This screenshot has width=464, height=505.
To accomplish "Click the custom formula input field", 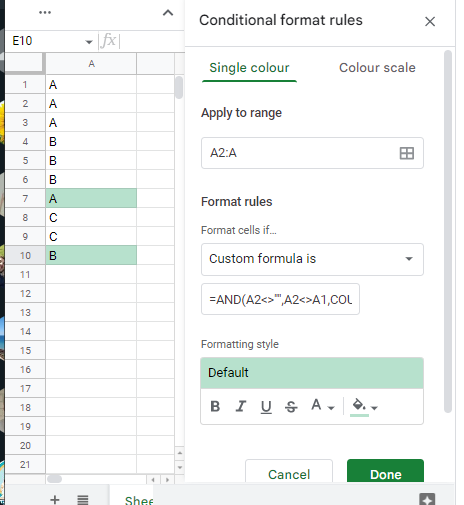I will [x=280, y=299].
